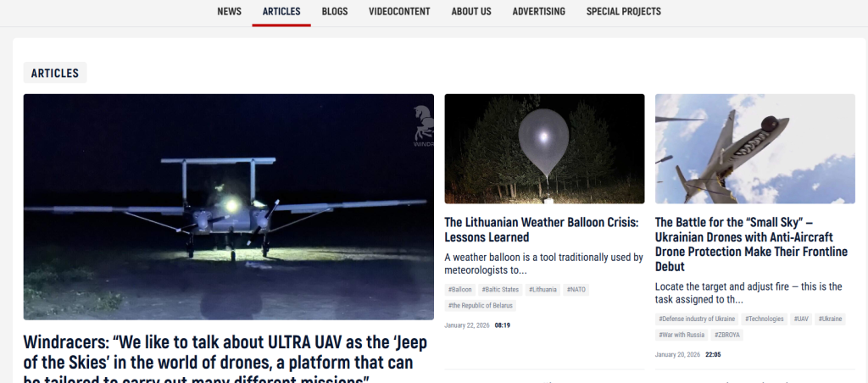
Task: Open the ABOUT US page
Action: pos(471,12)
